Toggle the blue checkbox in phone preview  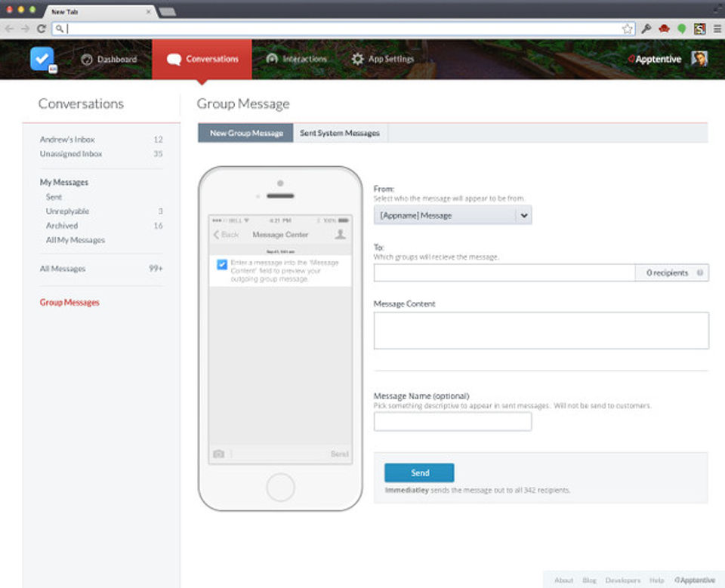coord(222,264)
